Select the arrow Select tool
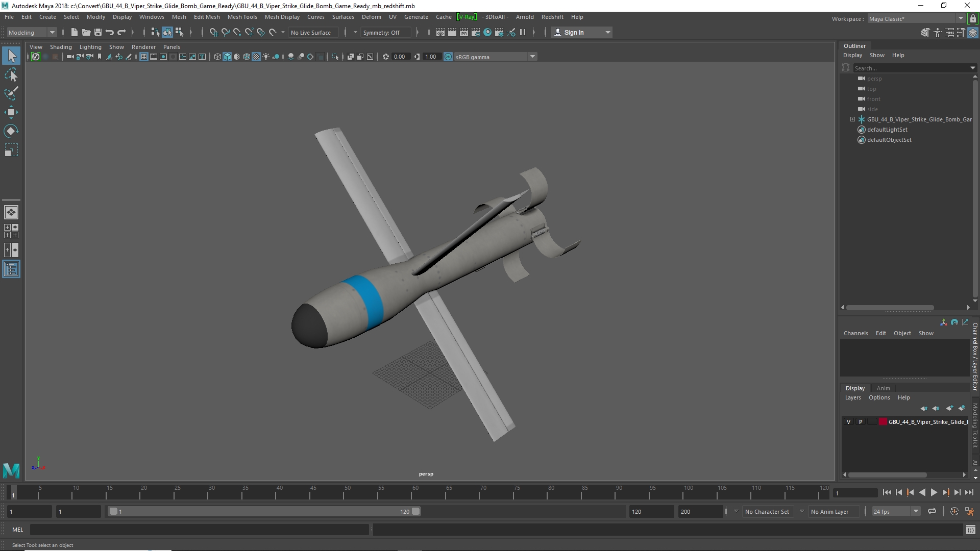Screen dimensions: 980x551 11,56
